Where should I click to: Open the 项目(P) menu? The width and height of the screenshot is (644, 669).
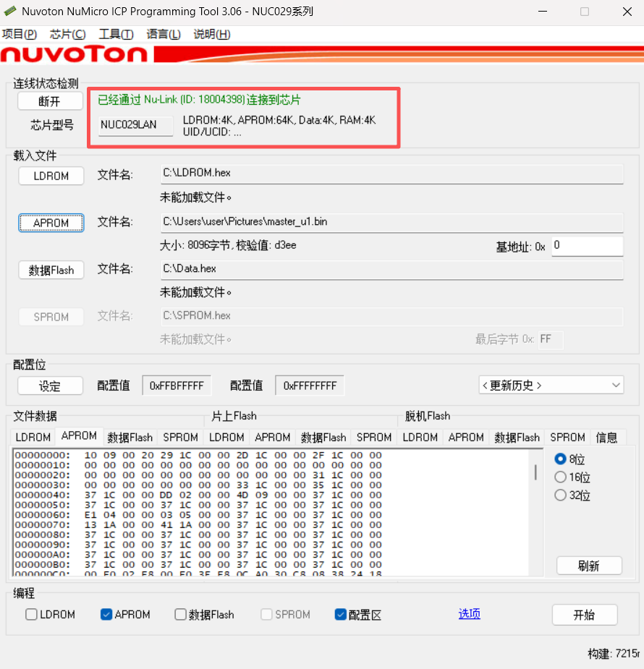[20, 34]
